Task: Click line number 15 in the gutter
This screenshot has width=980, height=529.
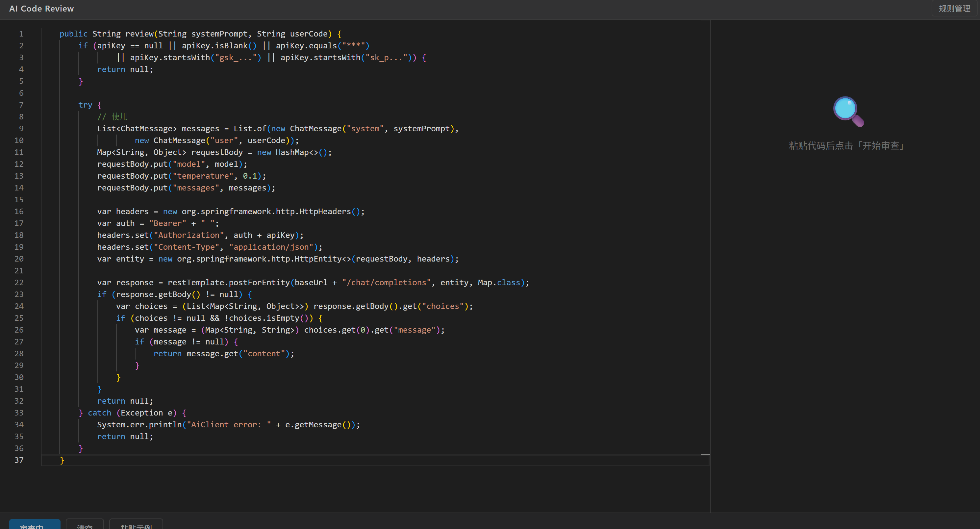Action: coord(19,200)
